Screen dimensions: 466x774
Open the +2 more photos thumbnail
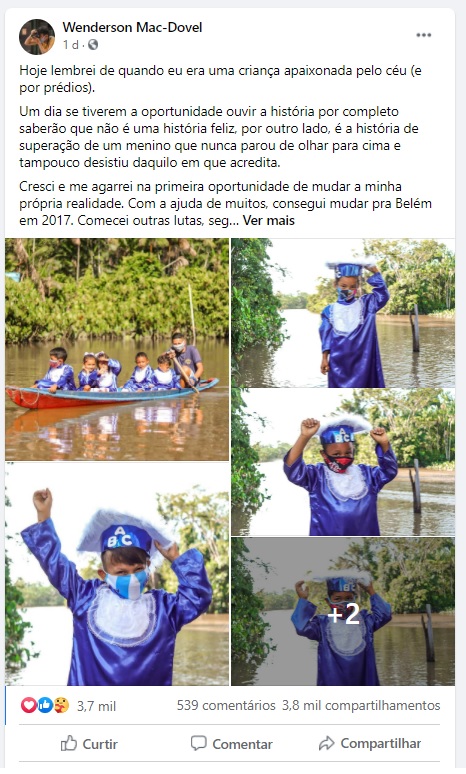343,612
